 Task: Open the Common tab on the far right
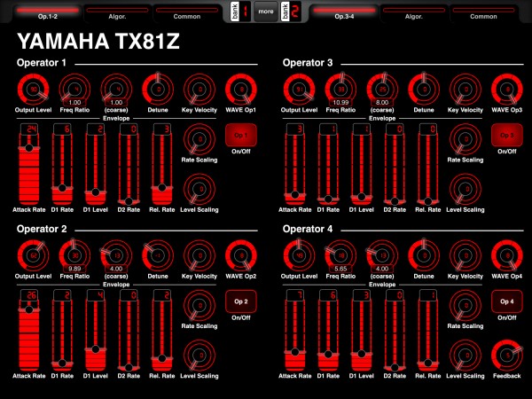coord(483,13)
